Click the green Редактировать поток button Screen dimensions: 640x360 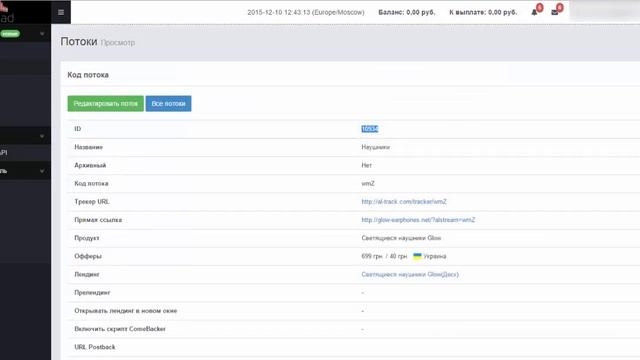click(105, 104)
